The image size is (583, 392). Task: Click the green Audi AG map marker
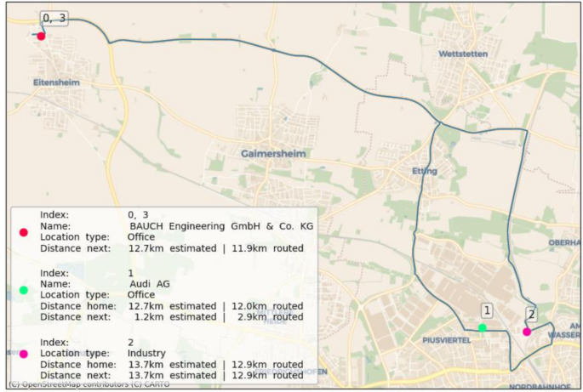(x=483, y=327)
